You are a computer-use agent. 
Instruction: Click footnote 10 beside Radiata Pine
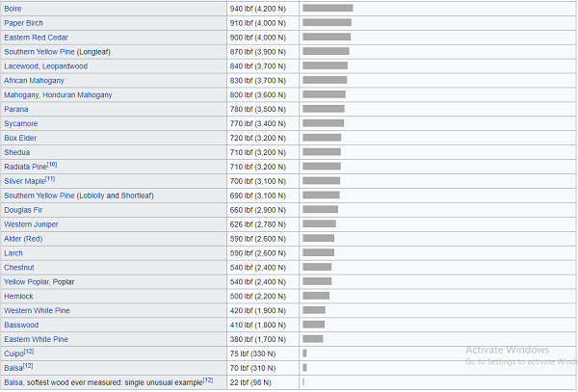click(52, 165)
